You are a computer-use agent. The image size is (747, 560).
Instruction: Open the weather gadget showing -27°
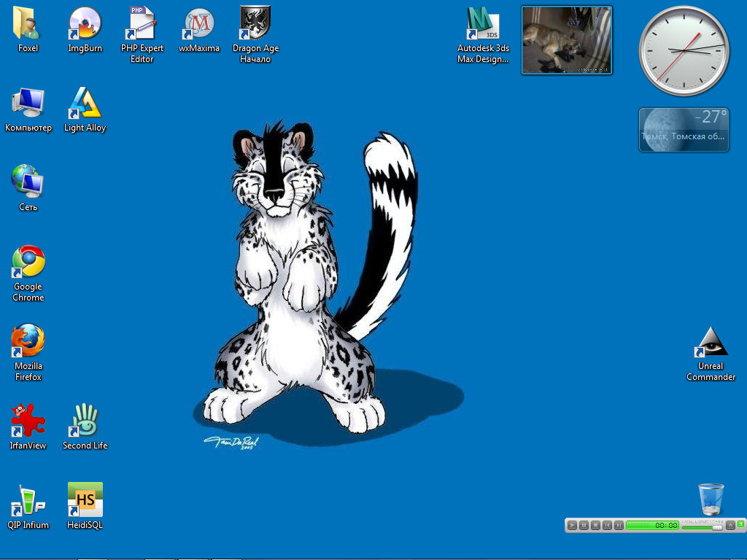[x=684, y=130]
